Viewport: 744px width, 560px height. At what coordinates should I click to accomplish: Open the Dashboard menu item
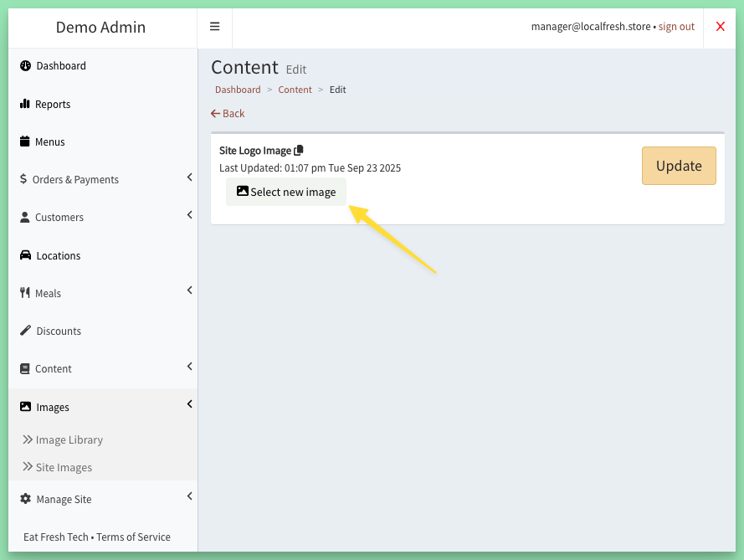[103, 66]
